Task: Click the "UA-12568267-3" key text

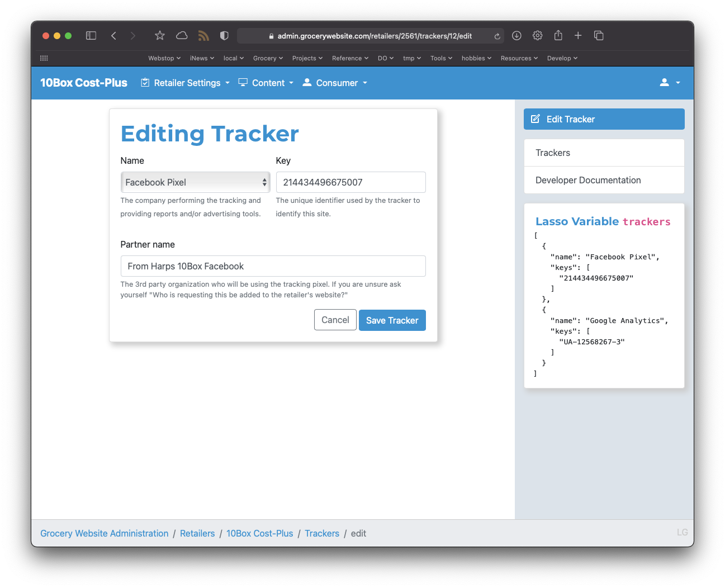Action: pos(592,342)
